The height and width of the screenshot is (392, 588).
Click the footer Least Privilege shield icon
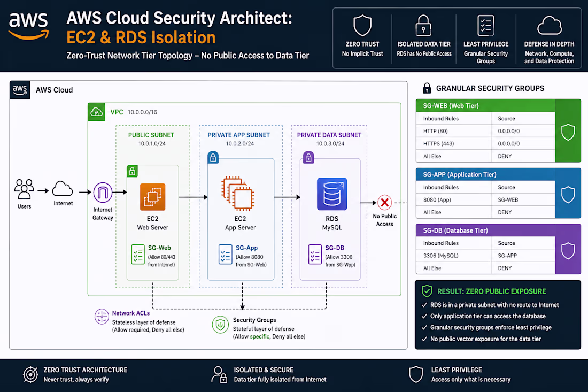pyautogui.click(x=416, y=374)
